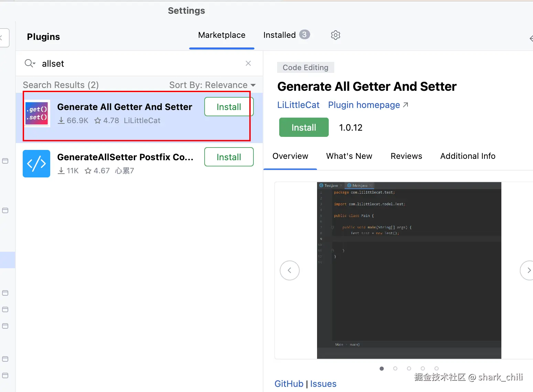Screen dimensions: 533x392
Task: Install the GenerateAllSetter Postfix plugin from list
Action: (x=229, y=157)
